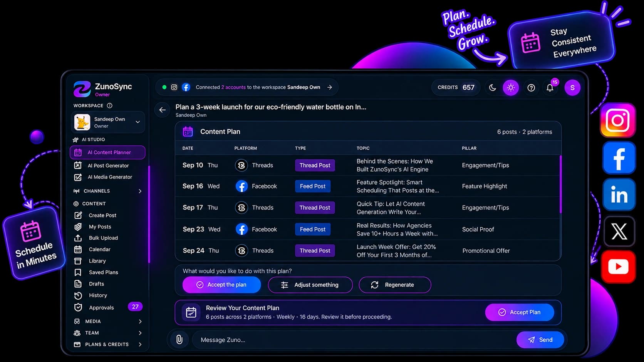Click Feed Post tag in Sep 16 row
Image resolution: width=644 pixels, height=362 pixels.
(x=313, y=186)
